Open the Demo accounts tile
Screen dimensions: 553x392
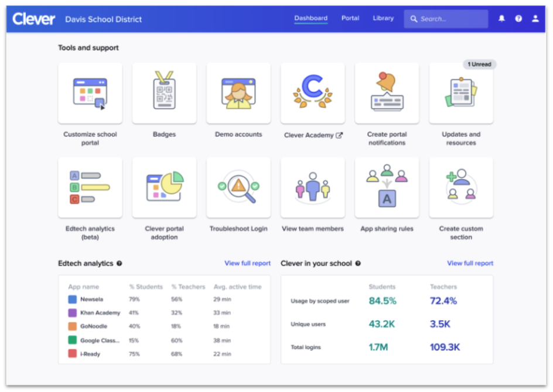(238, 93)
